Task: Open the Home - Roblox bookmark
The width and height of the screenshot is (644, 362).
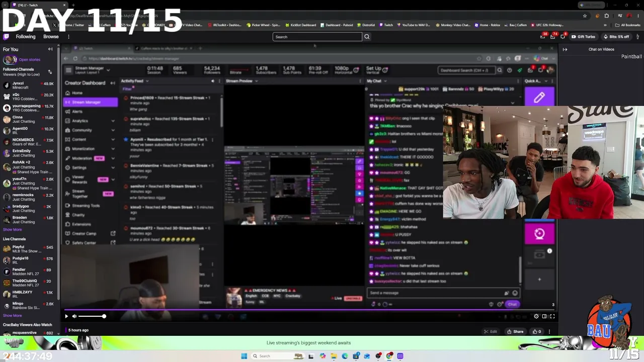Action: pos(487,25)
